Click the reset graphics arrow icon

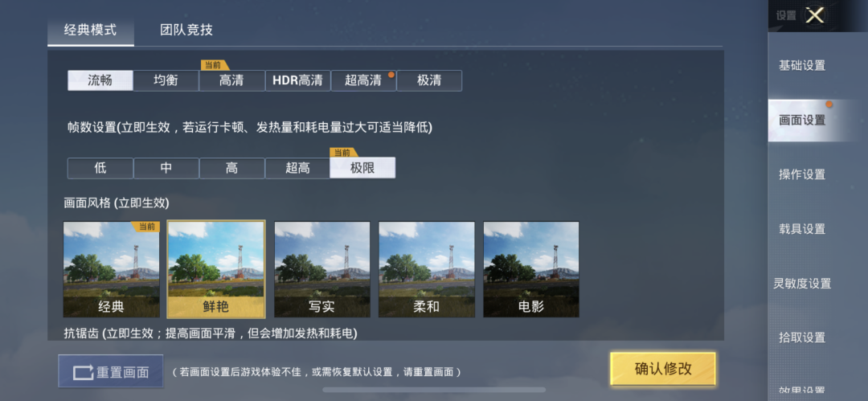coord(83,371)
